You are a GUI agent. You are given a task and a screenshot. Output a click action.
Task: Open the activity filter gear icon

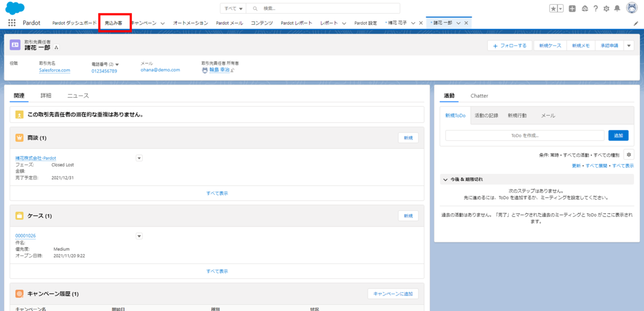tap(629, 155)
